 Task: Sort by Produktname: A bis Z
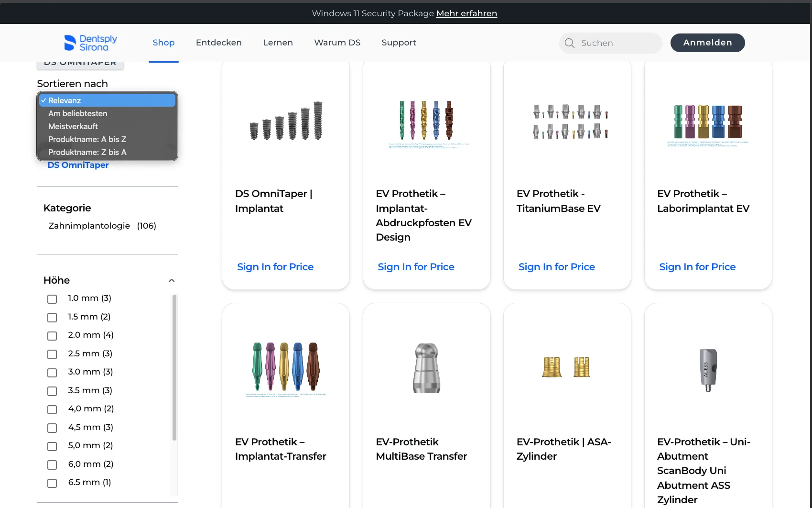(x=108, y=139)
